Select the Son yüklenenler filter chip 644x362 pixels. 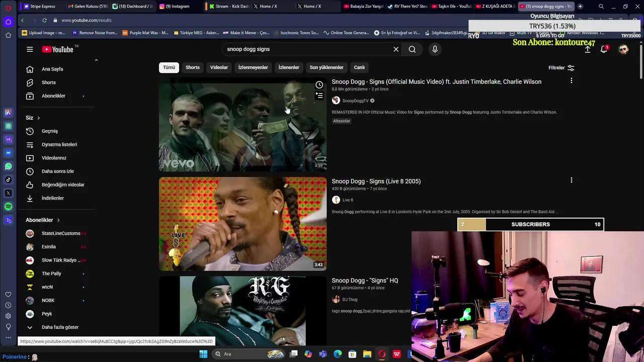click(x=327, y=67)
